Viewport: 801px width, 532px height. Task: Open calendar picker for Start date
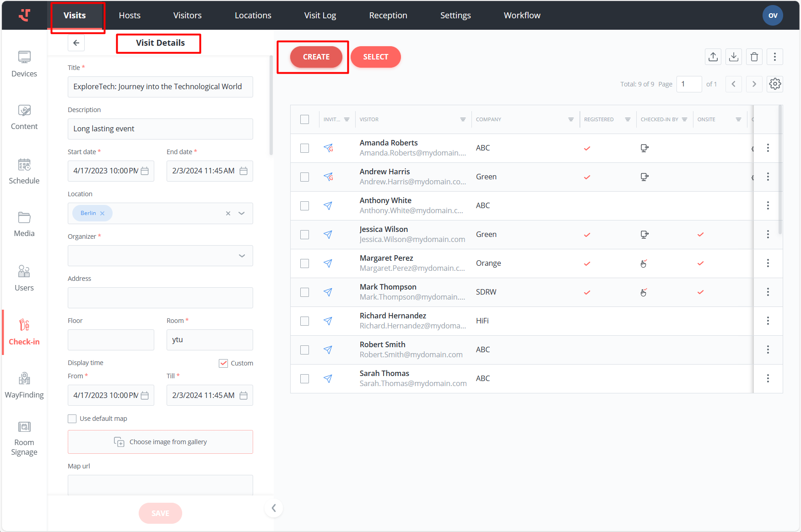[145, 171]
